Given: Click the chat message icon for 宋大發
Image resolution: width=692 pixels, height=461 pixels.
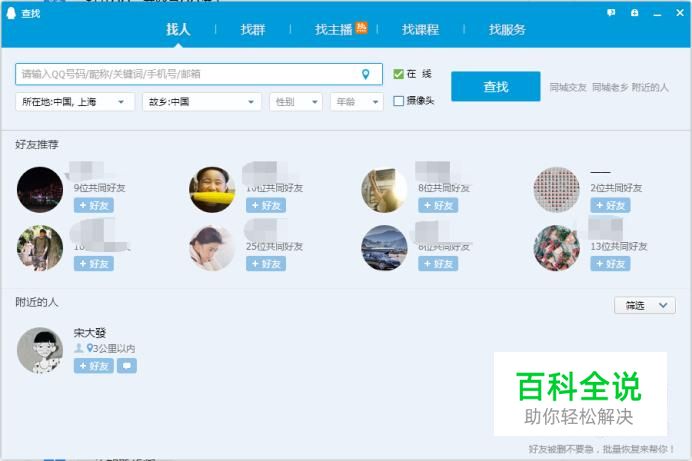Looking at the screenshot, I should click(127, 366).
